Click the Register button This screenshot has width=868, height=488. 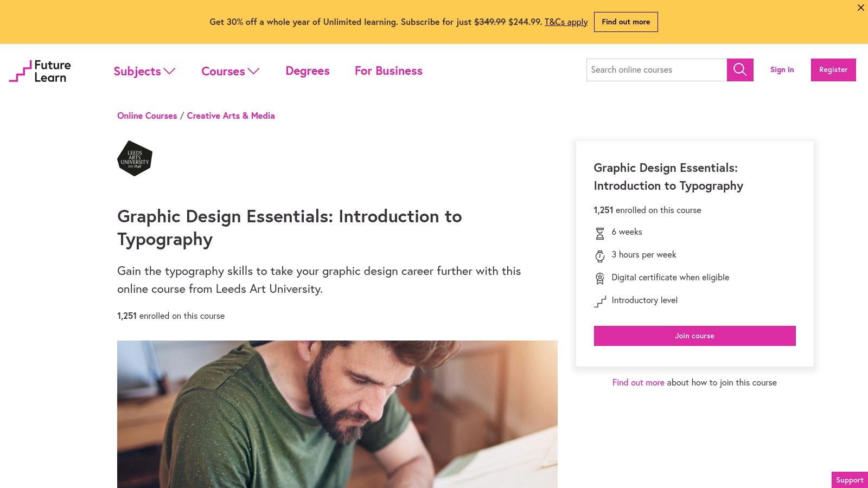[833, 70]
